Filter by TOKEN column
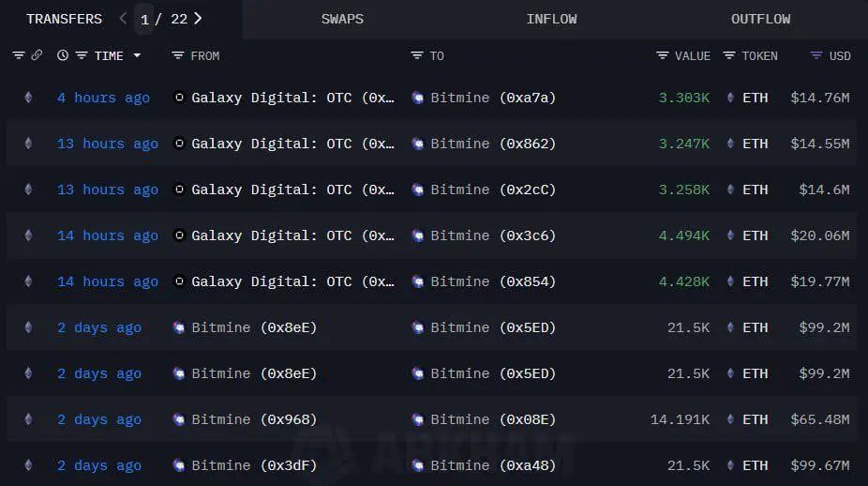The width and height of the screenshot is (868, 486). tap(729, 55)
